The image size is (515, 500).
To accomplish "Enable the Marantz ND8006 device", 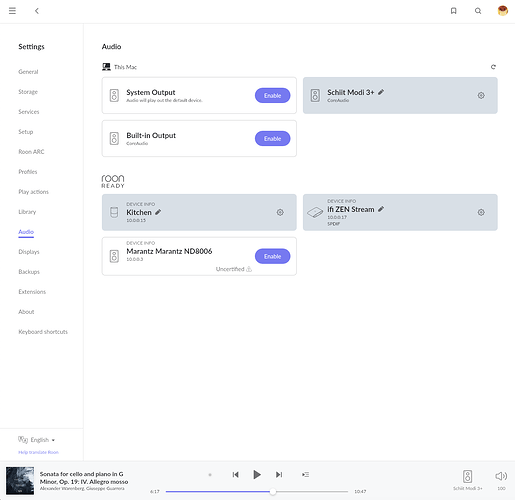I will 272,256.
